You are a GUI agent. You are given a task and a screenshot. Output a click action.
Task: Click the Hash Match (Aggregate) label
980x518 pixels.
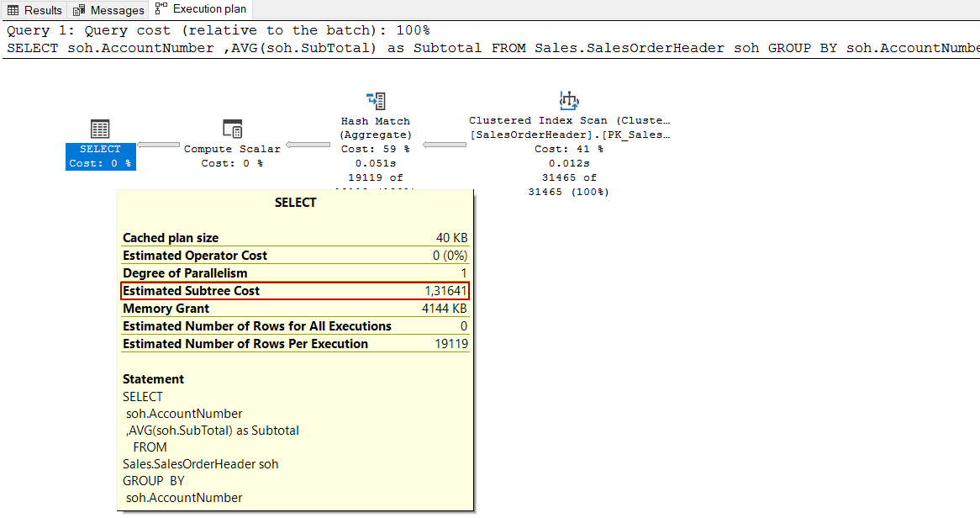click(376, 128)
